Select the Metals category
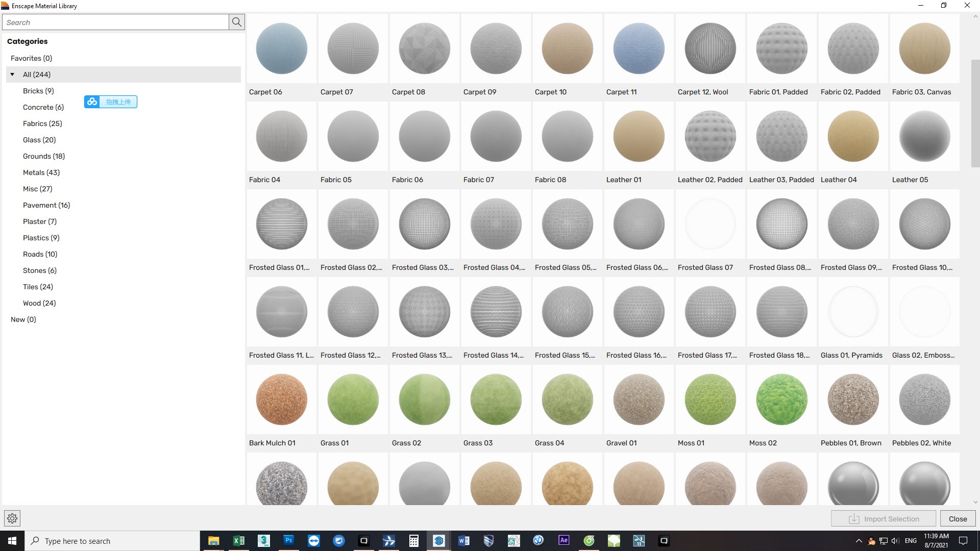The width and height of the screenshot is (980, 551). (41, 172)
